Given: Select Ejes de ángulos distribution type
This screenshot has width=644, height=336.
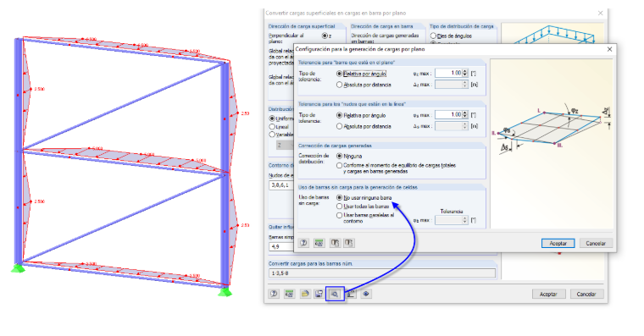Looking at the screenshot, I should (433, 36).
